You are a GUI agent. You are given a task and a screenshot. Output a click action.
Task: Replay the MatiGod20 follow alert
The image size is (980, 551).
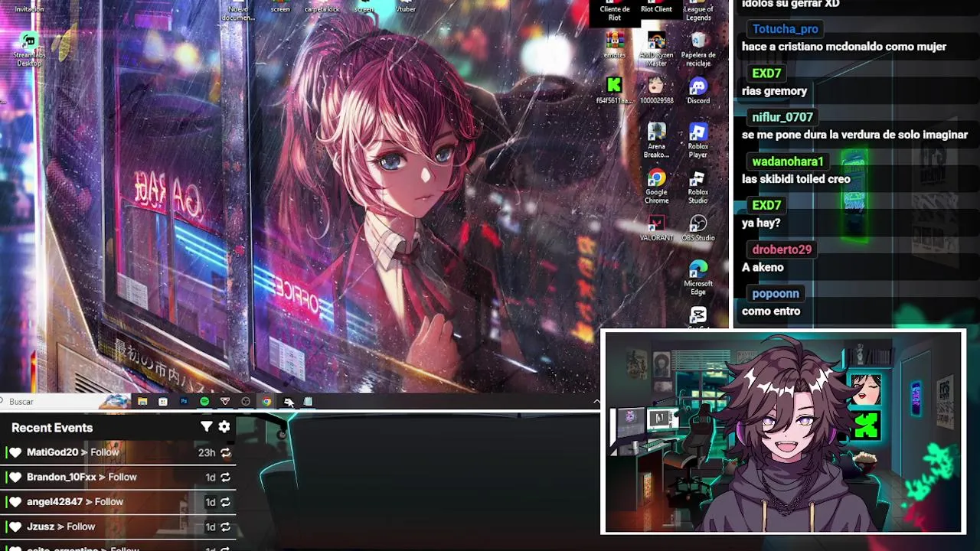pyautogui.click(x=225, y=452)
